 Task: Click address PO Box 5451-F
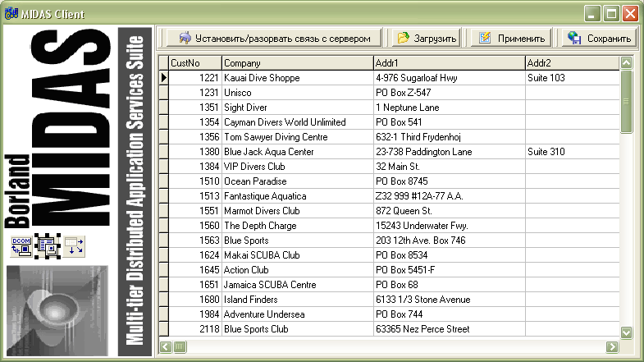tap(450, 270)
